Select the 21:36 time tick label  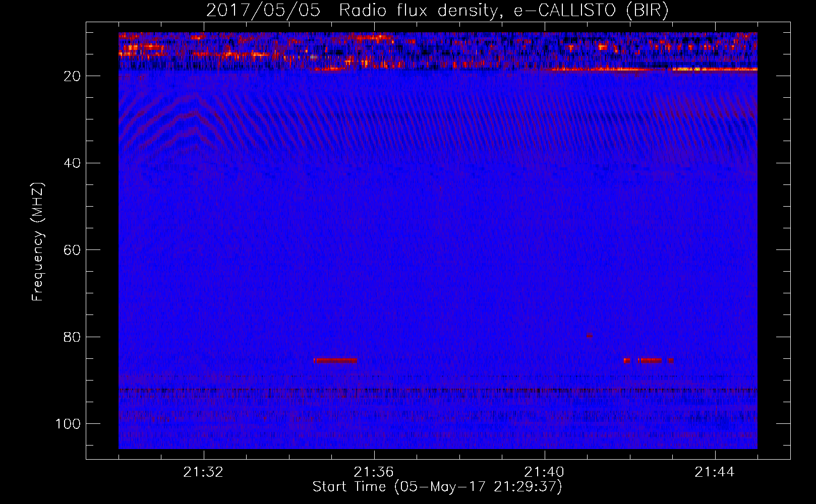pyautogui.click(x=374, y=472)
